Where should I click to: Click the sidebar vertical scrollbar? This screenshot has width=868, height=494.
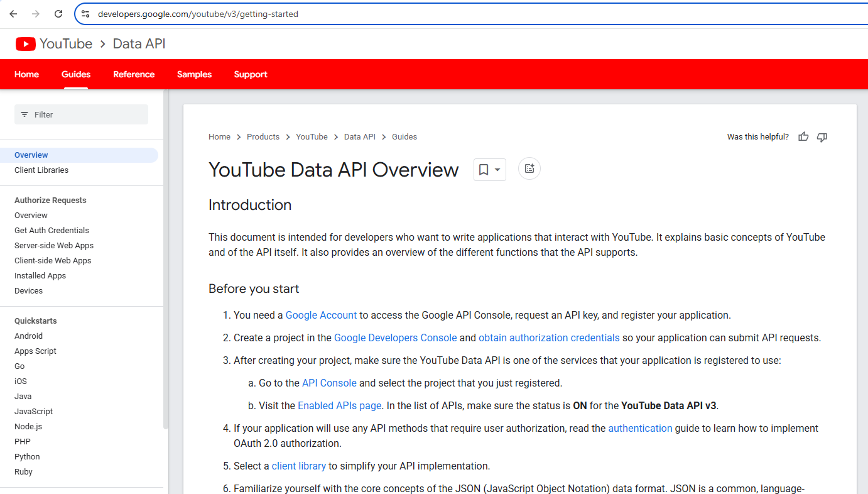pos(166,259)
